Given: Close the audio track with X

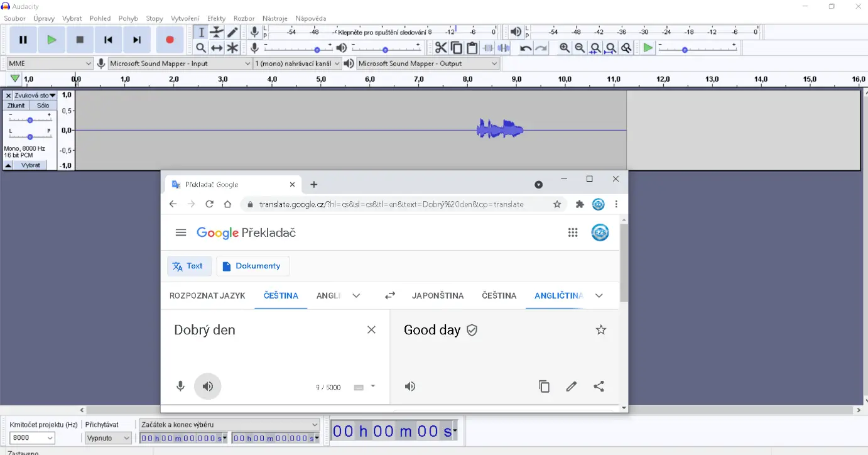Looking at the screenshot, I should pyautogui.click(x=8, y=96).
